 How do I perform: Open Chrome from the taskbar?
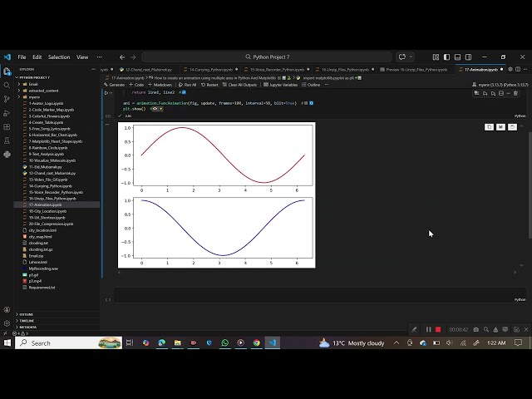point(257,342)
